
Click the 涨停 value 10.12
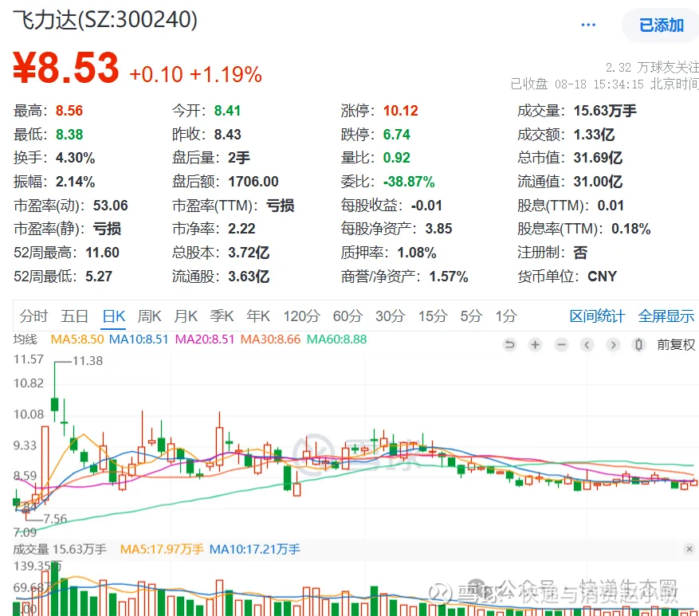tap(401, 111)
